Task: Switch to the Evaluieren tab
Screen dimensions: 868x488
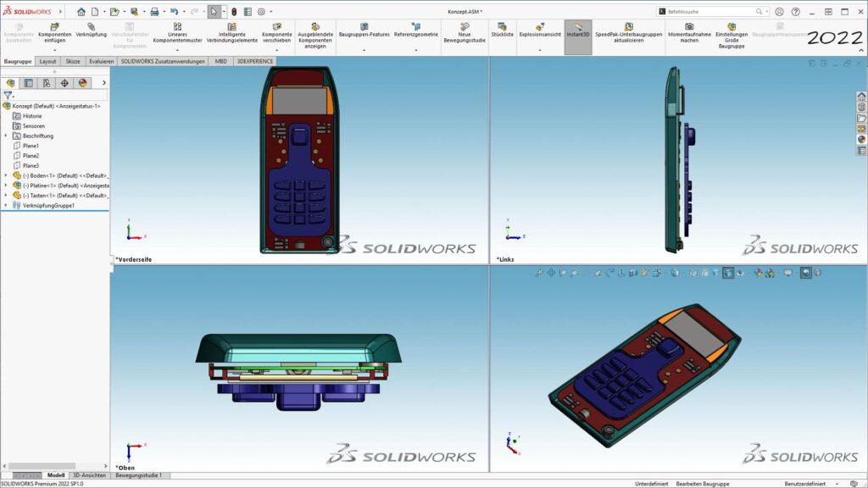Action: pyautogui.click(x=100, y=62)
